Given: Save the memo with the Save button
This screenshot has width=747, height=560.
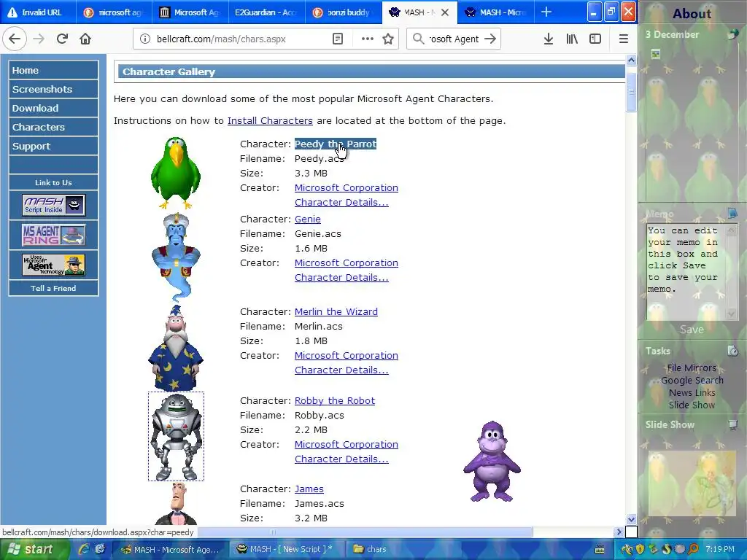Looking at the screenshot, I should 692,330.
